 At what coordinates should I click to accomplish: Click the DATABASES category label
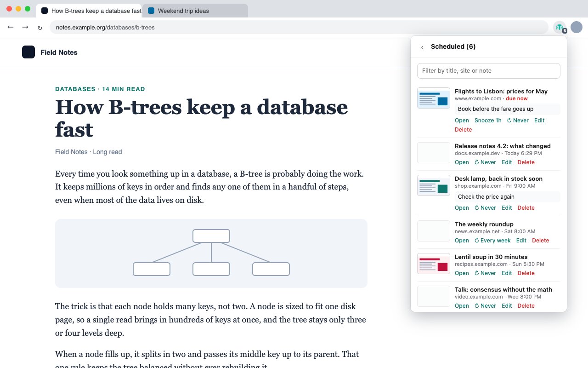[x=75, y=89]
